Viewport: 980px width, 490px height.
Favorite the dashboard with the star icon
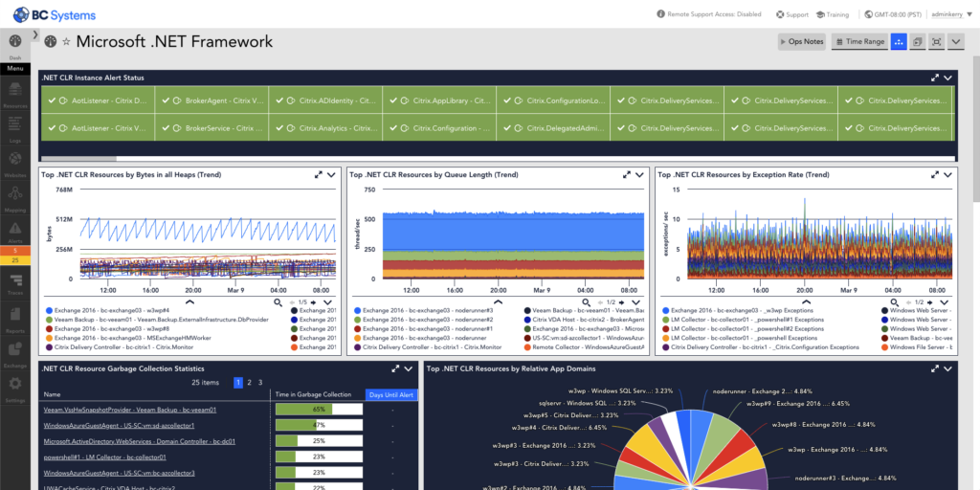point(66,42)
